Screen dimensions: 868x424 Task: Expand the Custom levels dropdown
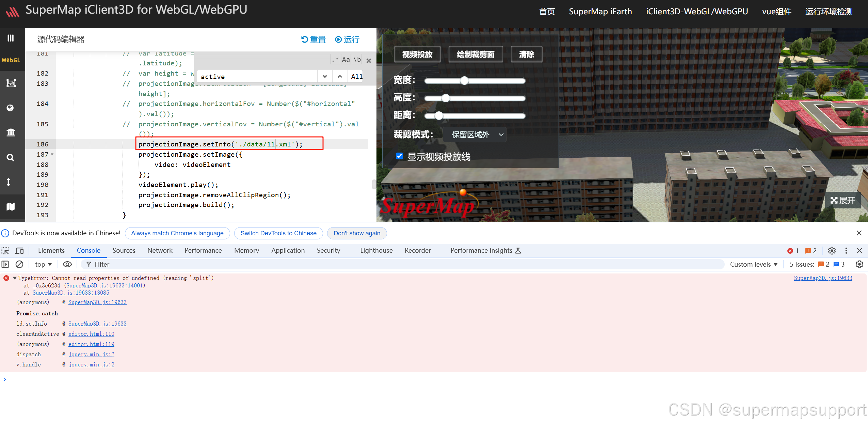(754, 264)
